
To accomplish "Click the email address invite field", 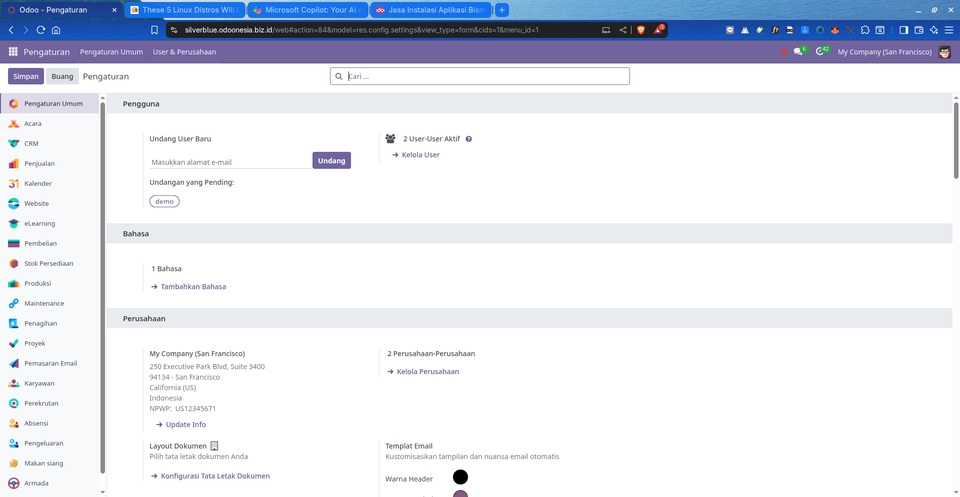I will 229,161.
